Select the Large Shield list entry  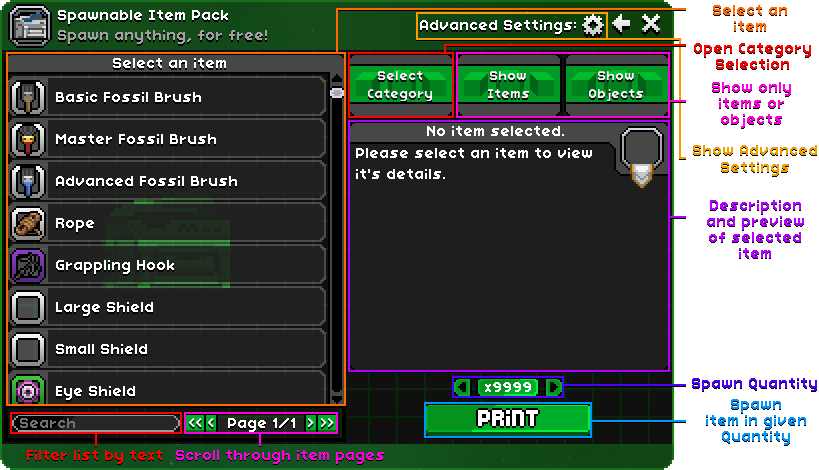(x=168, y=307)
